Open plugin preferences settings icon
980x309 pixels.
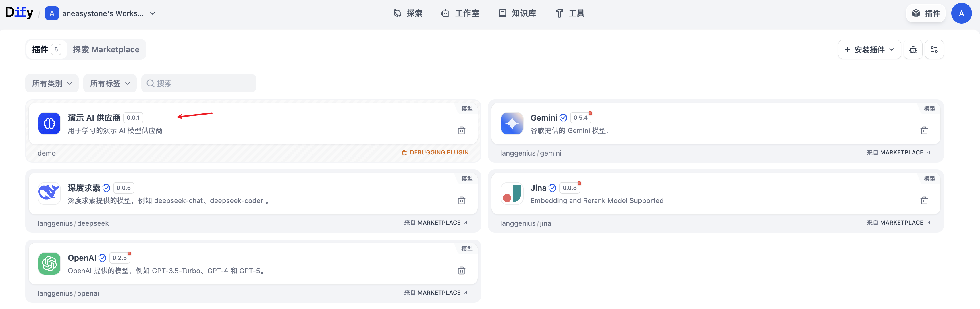(x=934, y=49)
